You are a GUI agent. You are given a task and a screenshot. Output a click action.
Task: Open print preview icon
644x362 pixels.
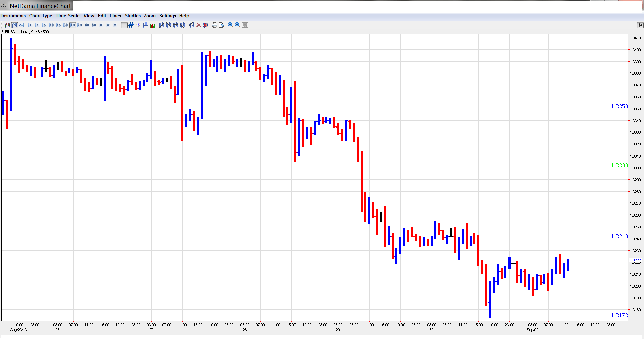point(222,25)
